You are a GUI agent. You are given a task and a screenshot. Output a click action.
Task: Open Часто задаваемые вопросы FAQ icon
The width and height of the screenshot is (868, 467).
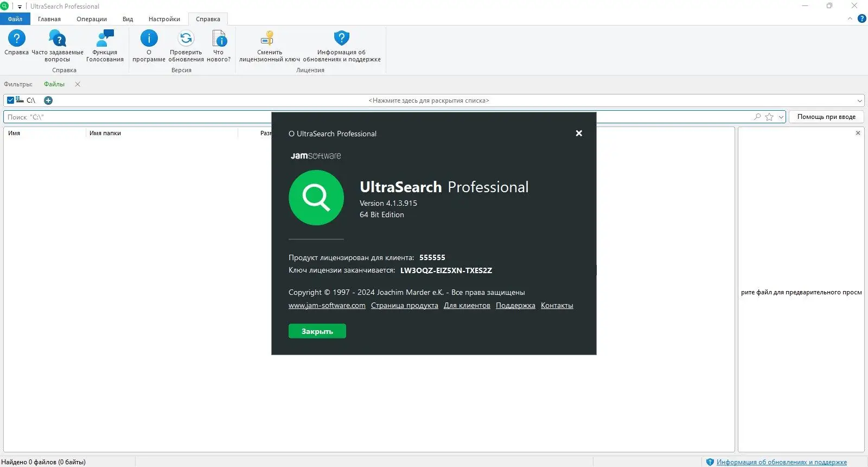click(x=57, y=39)
